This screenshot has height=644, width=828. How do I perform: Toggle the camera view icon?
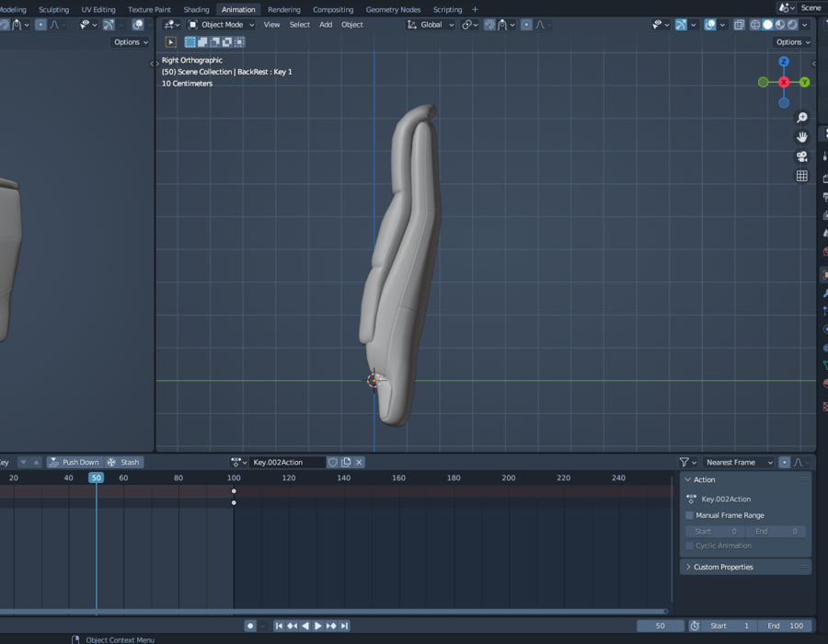point(801,156)
